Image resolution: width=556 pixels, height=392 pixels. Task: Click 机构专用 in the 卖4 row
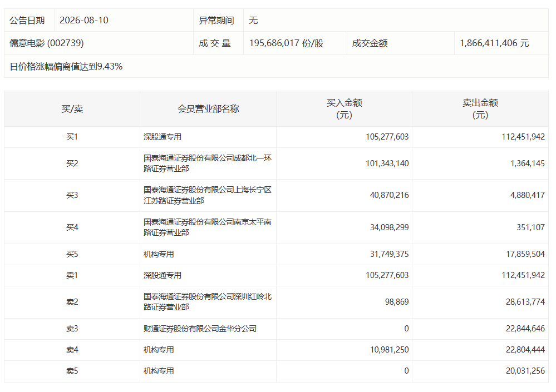159,350
